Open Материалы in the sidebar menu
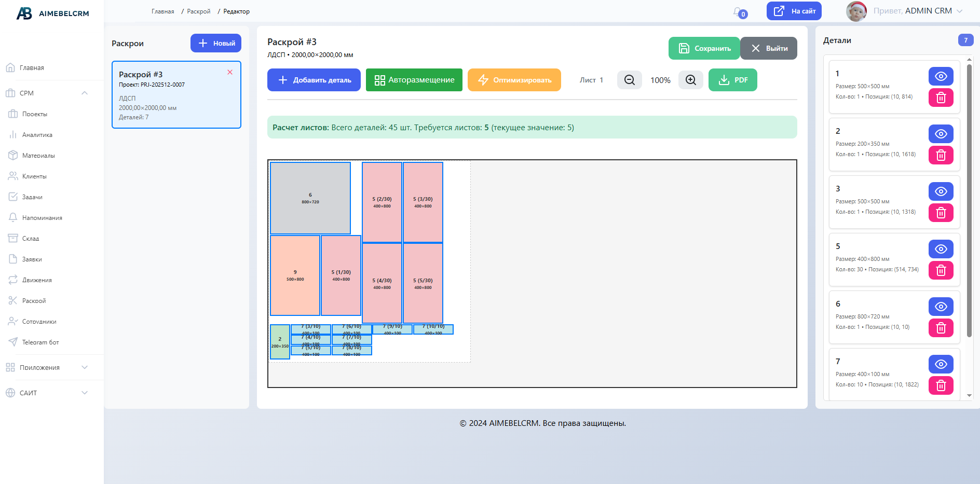The height and width of the screenshot is (484, 980). pos(38,156)
